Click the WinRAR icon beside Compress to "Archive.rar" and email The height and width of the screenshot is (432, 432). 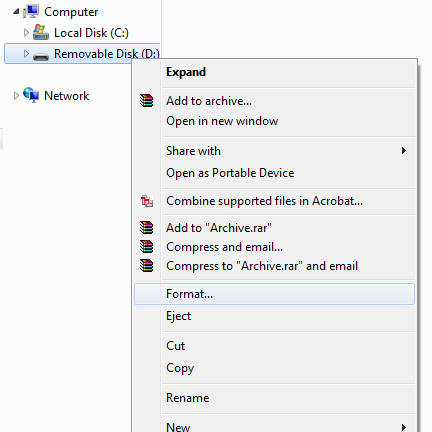pyautogui.click(x=146, y=266)
